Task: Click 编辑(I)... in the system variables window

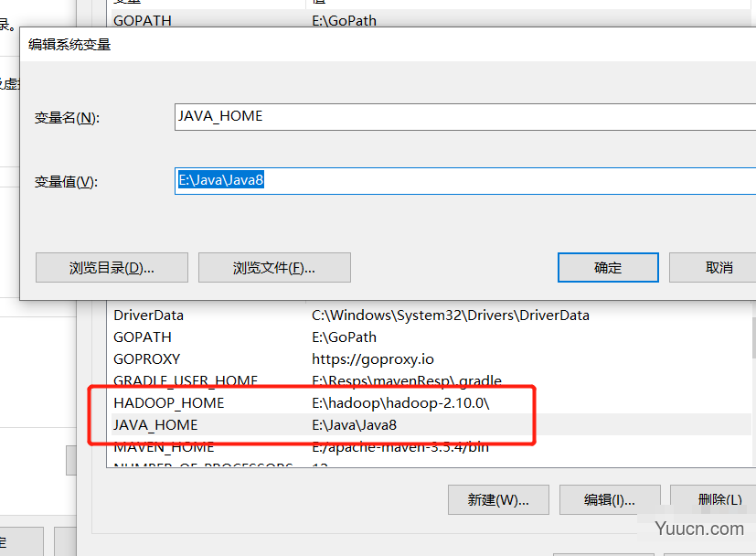Action: [x=610, y=499]
